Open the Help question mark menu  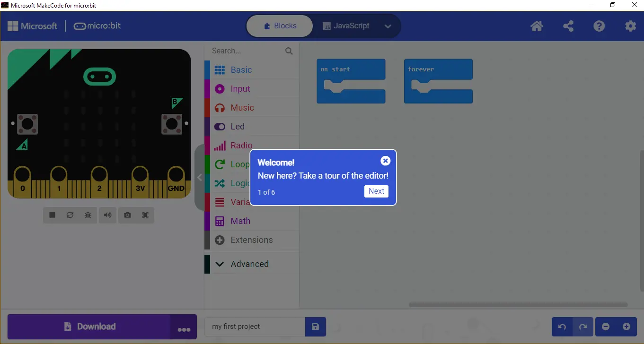[600, 26]
